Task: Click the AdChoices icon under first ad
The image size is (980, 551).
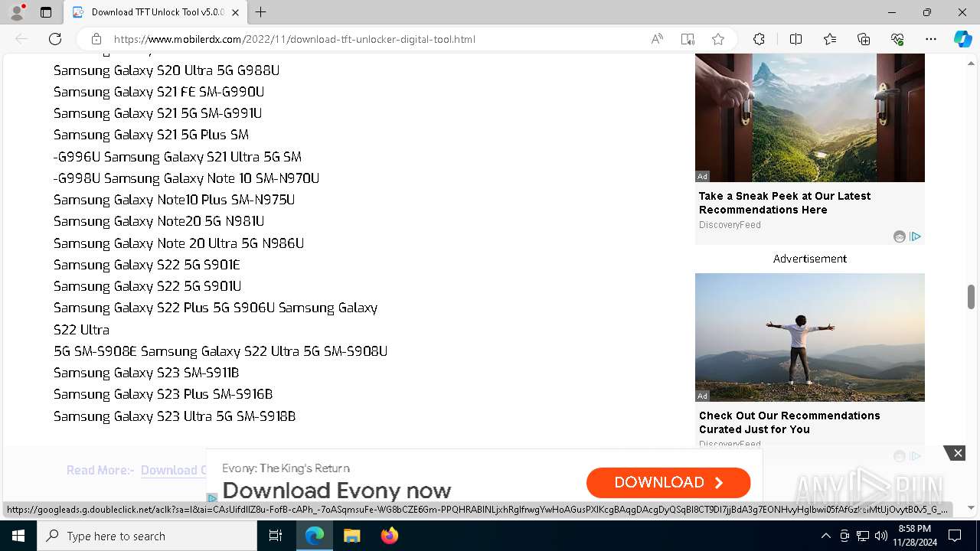Action: (x=915, y=236)
